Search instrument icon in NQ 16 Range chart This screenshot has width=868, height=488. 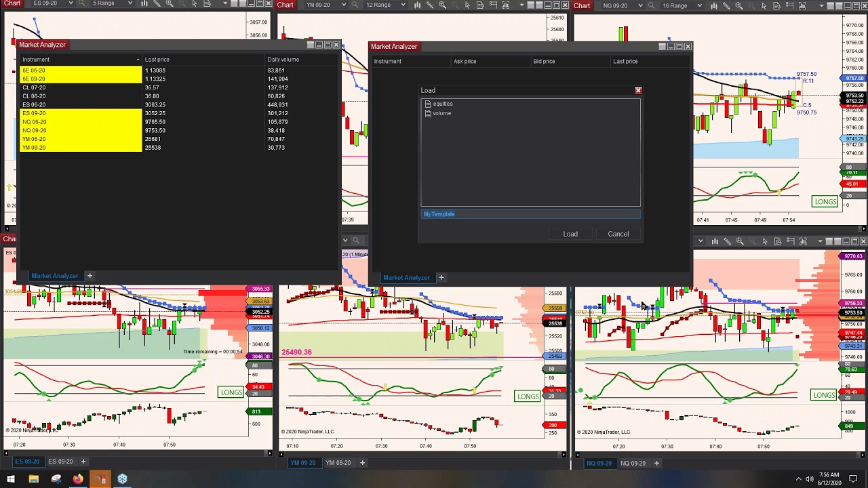pos(652,5)
